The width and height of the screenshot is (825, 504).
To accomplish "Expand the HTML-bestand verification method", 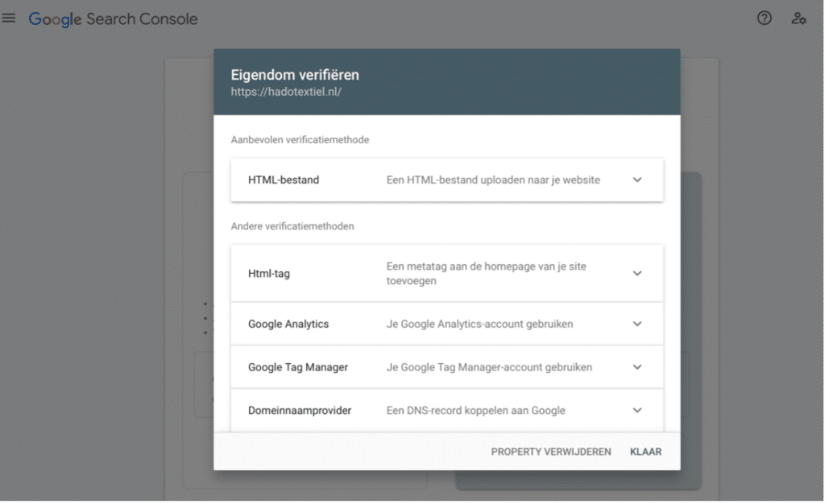I will pyautogui.click(x=637, y=180).
